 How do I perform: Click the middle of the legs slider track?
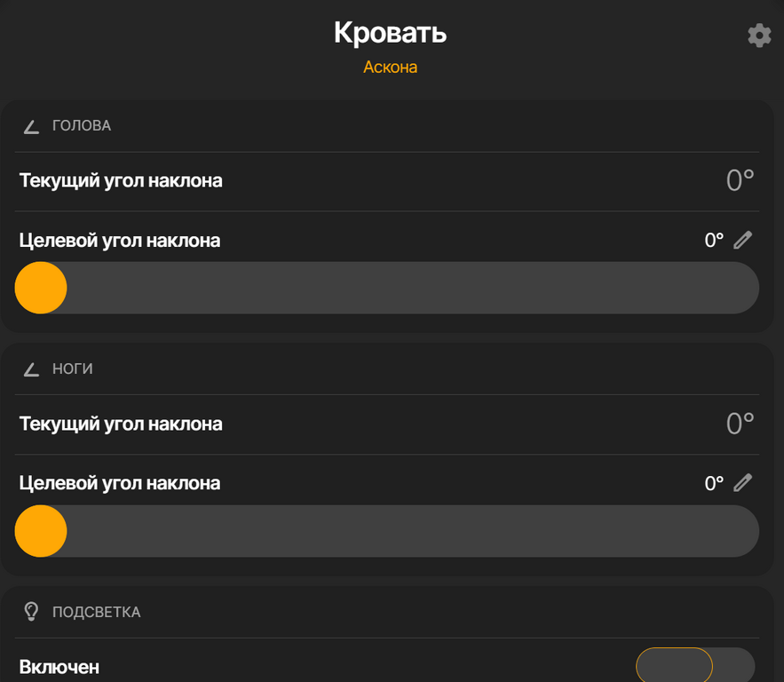click(x=387, y=531)
